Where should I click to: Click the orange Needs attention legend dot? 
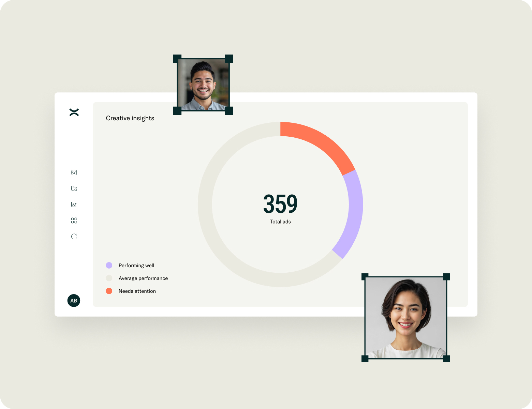[x=109, y=291]
